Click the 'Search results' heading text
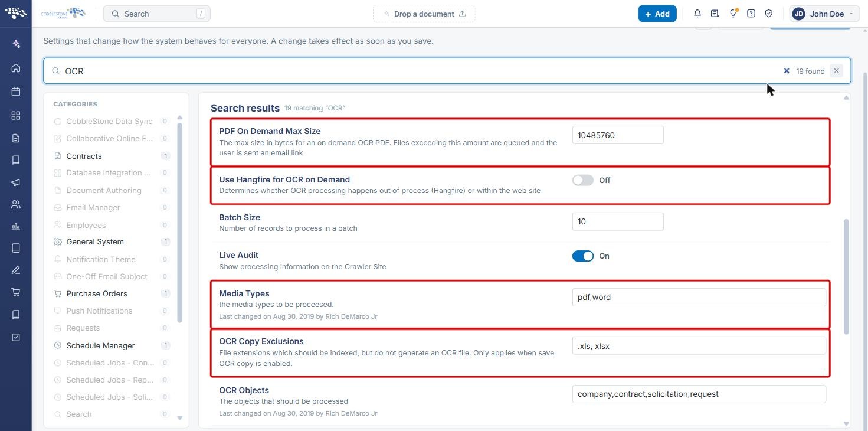The image size is (868, 431). [245, 108]
